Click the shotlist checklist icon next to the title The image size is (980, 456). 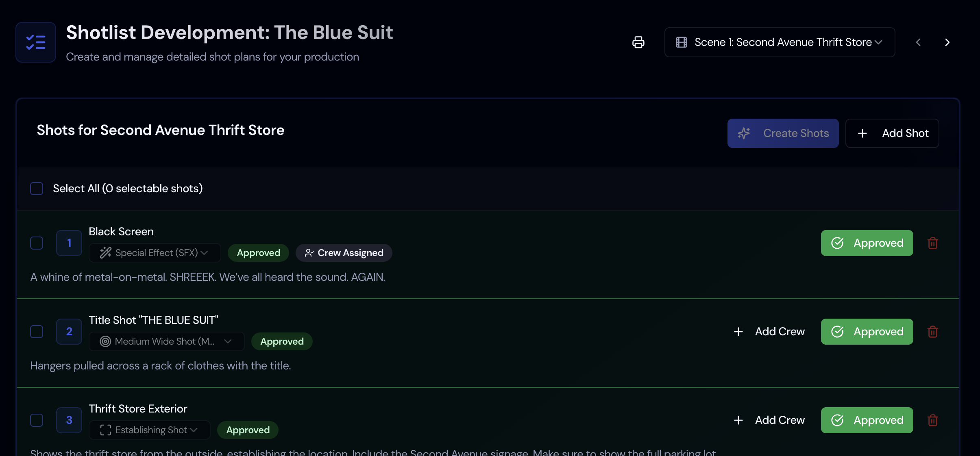pyautogui.click(x=35, y=42)
